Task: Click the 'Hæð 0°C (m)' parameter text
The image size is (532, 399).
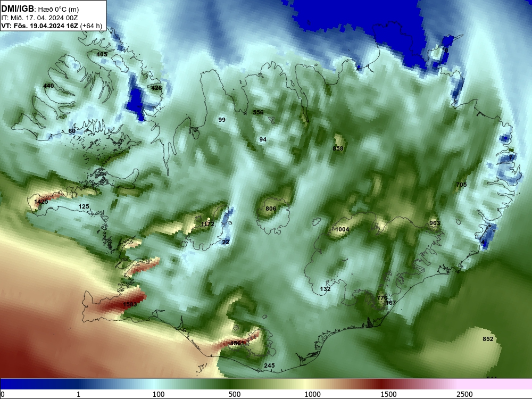Action: click(58, 9)
